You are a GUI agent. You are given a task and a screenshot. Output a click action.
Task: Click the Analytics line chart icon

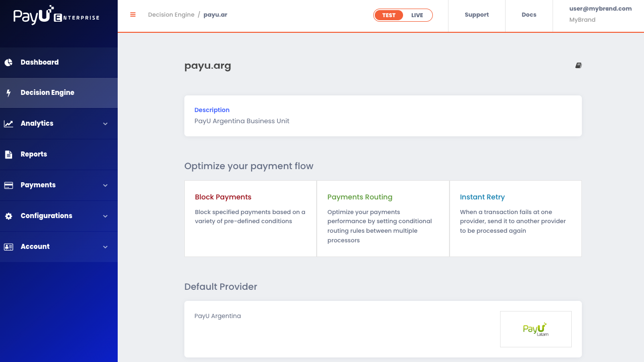(x=9, y=124)
